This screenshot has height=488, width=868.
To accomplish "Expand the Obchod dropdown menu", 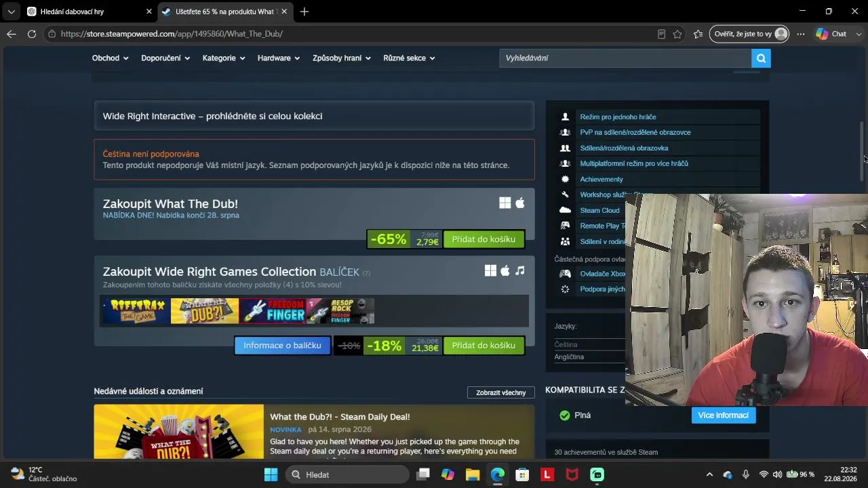I will coord(110,58).
